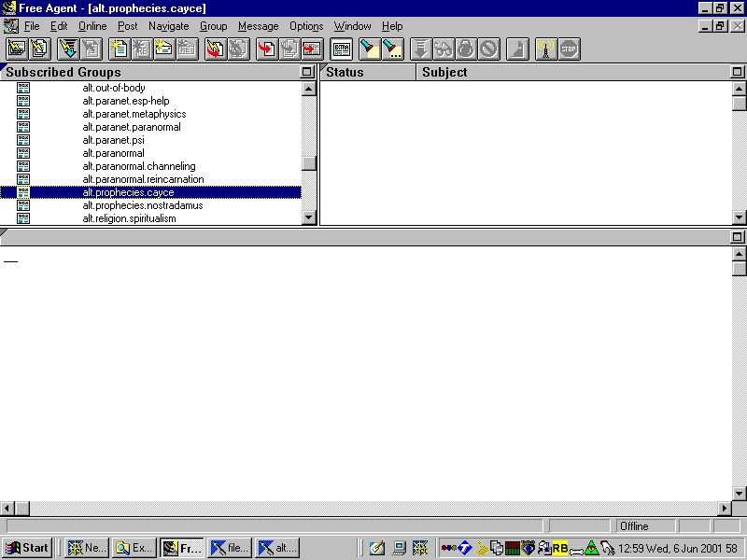
Task: Click the horizontal scrollbar right arrow at bottom
Action: point(724,508)
